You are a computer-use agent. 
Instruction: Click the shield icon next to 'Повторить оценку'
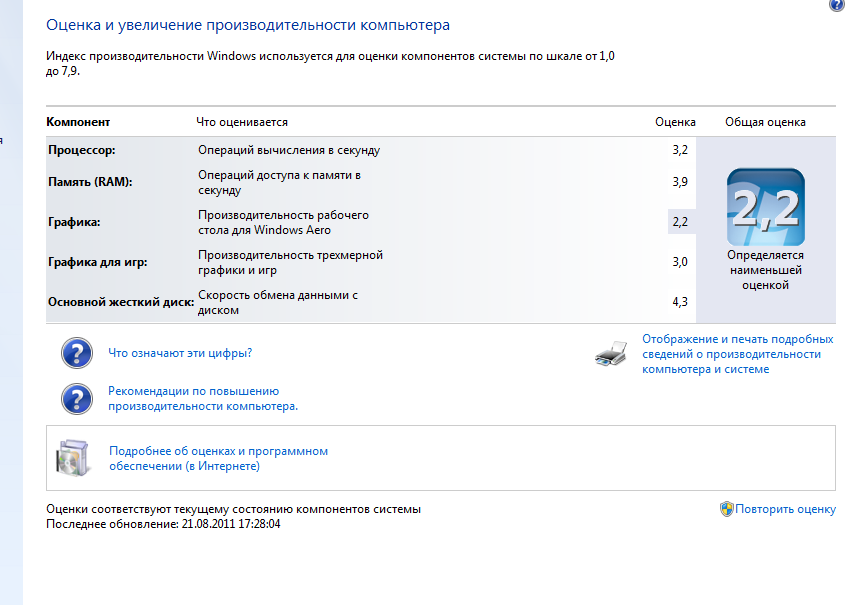pyautogui.click(x=727, y=508)
